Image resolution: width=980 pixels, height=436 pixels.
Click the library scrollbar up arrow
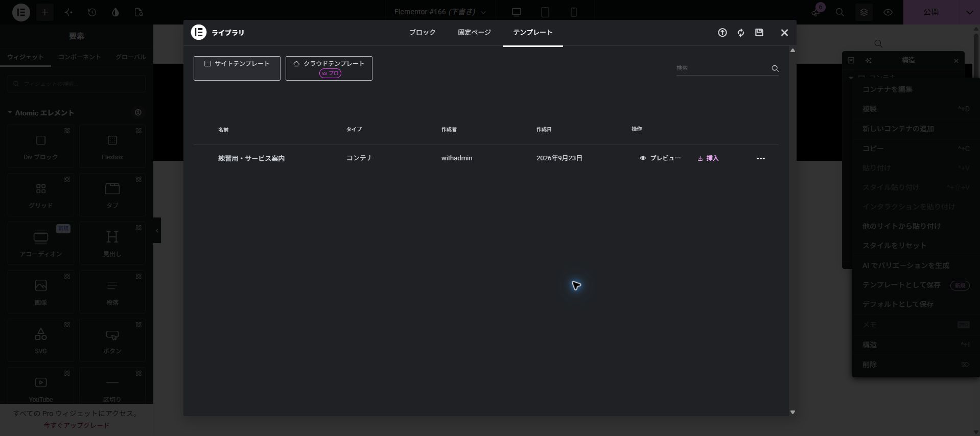[792, 50]
